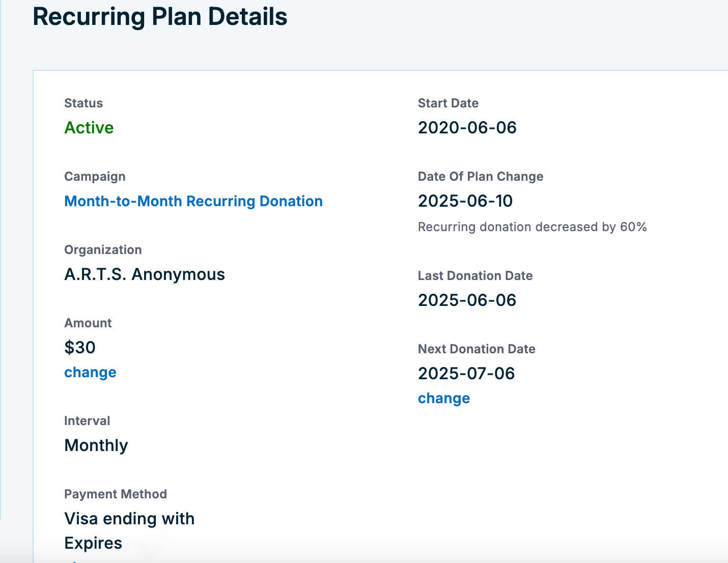728x563 pixels.
Task: Click the next donation date 2025-07-06
Action: tap(466, 374)
